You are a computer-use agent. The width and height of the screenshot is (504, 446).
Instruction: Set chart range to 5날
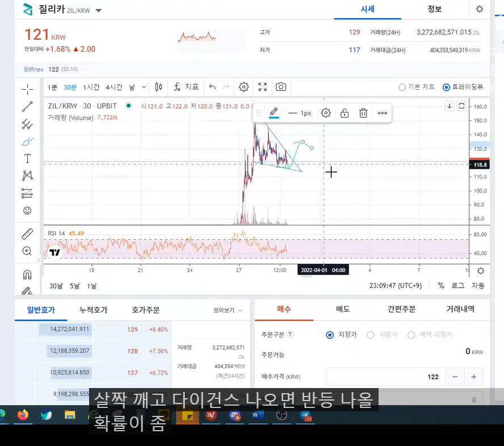click(x=74, y=286)
